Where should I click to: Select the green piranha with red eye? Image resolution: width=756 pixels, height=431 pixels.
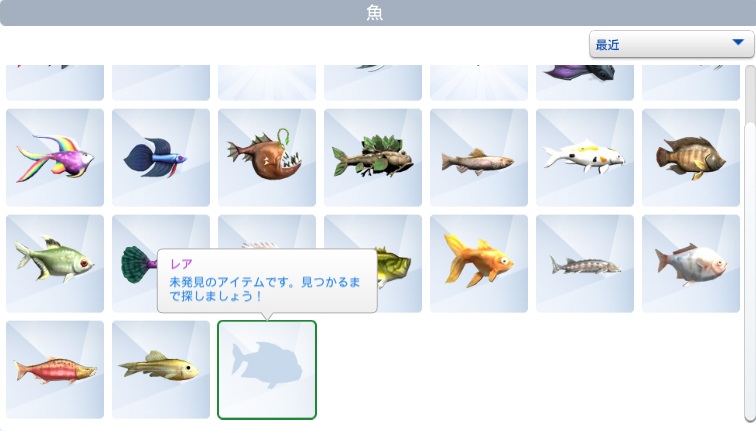pos(55,264)
